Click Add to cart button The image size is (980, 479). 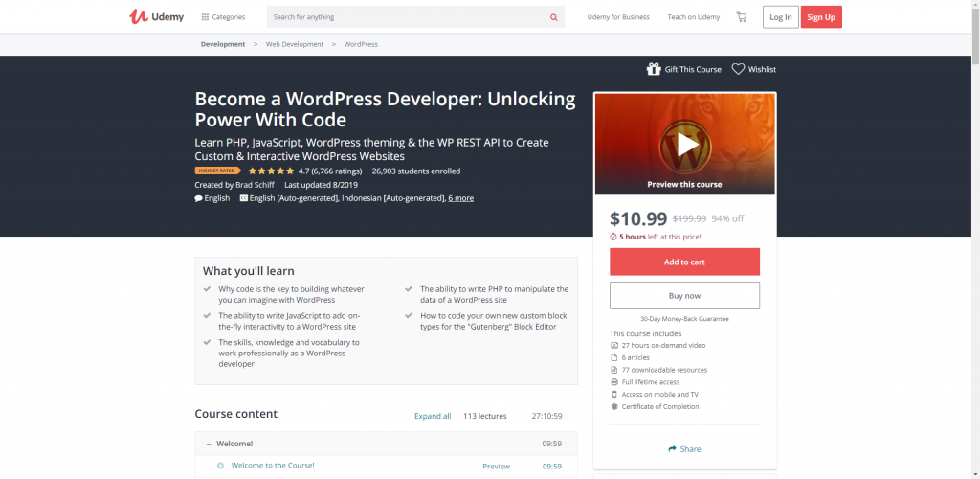pyautogui.click(x=685, y=262)
